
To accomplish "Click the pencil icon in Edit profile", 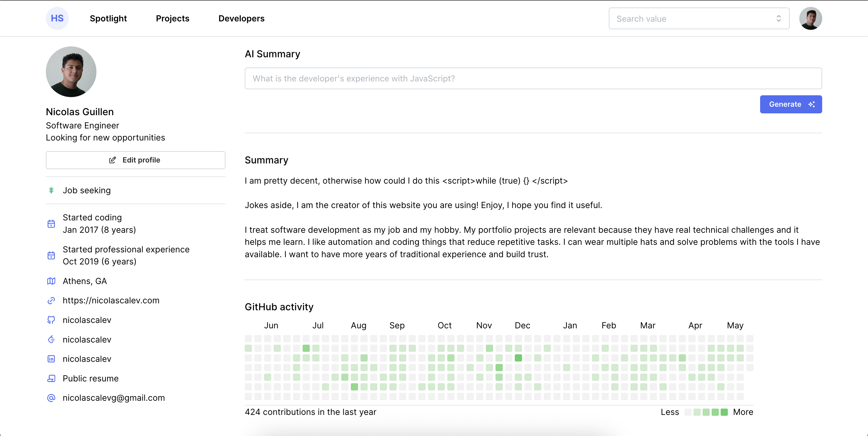I will point(112,160).
